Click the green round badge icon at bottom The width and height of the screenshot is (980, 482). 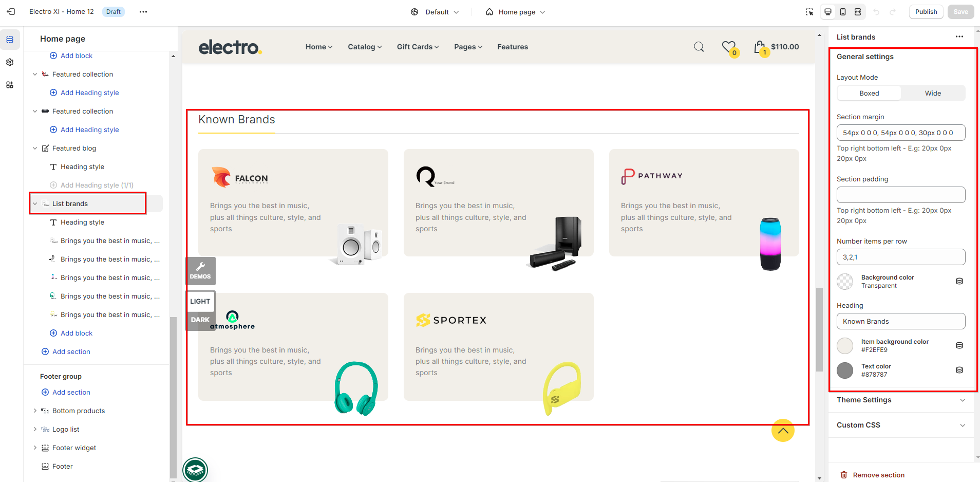[195, 470]
